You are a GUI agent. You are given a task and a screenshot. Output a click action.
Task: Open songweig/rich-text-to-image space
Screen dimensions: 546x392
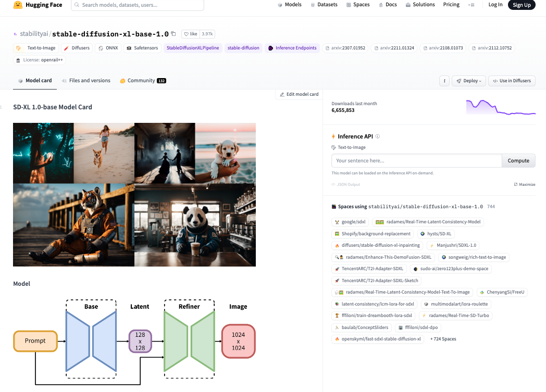click(x=474, y=257)
